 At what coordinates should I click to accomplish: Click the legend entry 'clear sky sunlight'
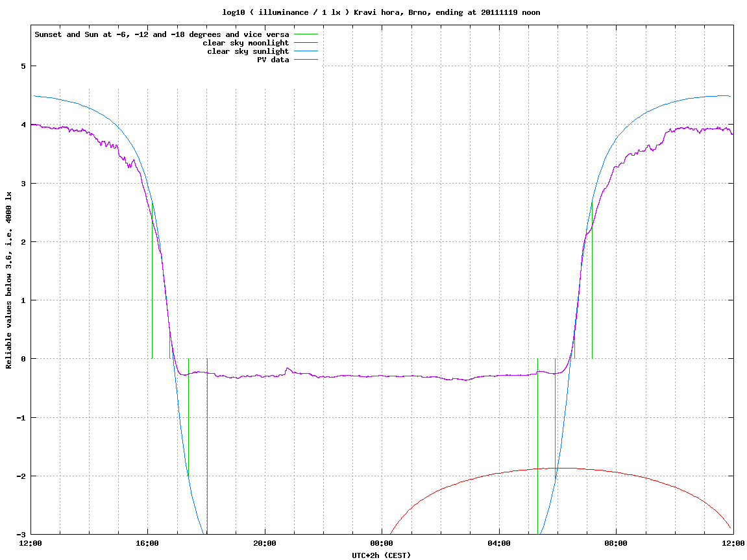tap(248, 51)
